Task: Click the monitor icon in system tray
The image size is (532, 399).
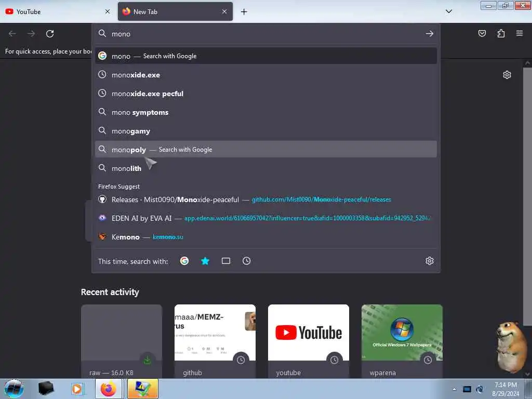Action: 467,389
